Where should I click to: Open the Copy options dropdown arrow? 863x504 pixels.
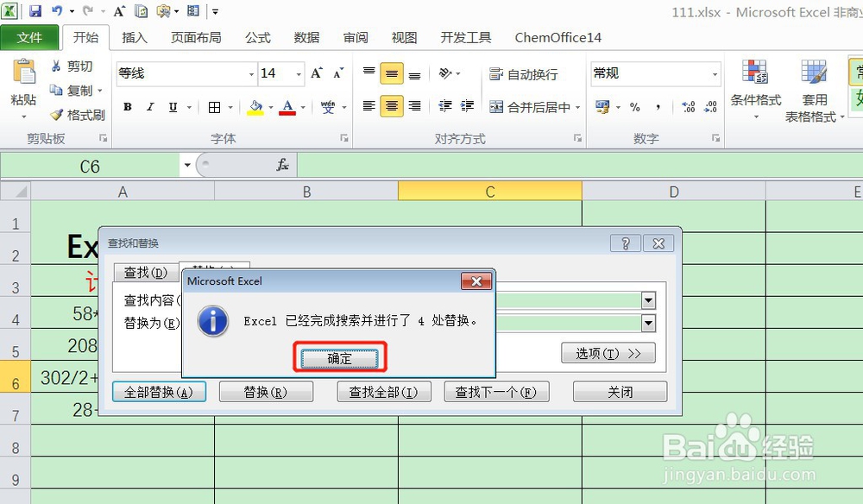click(x=100, y=91)
